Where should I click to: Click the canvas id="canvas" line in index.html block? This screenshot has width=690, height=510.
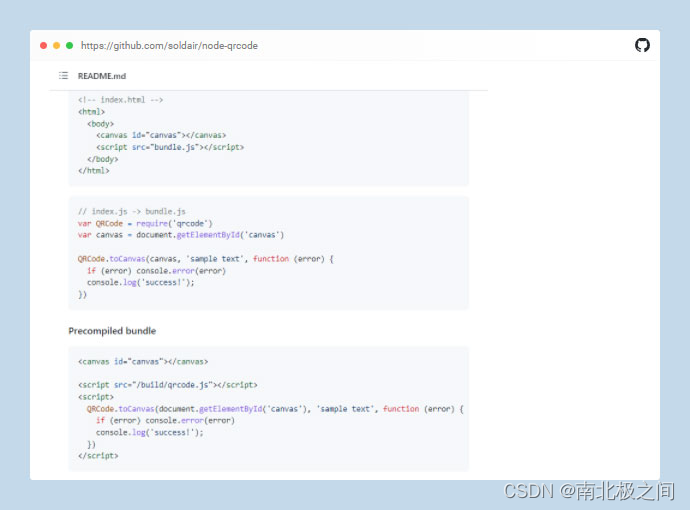coord(161,135)
